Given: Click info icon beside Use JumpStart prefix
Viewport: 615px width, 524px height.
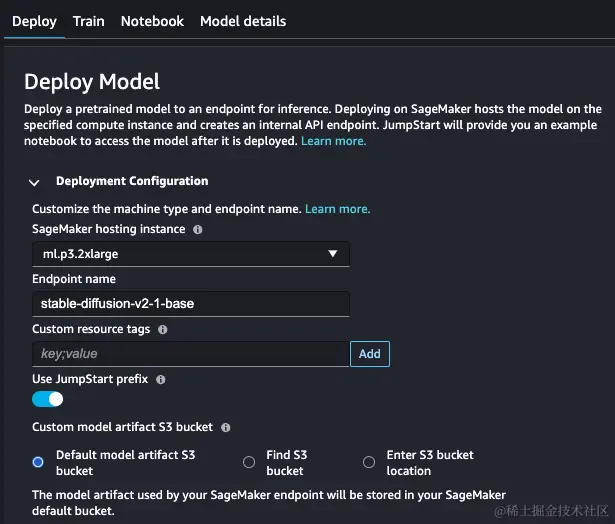Looking at the screenshot, I should 161,379.
